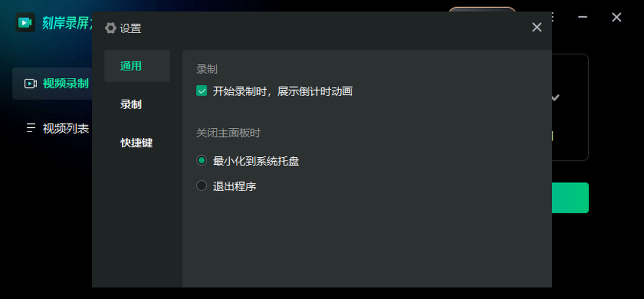The height and width of the screenshot is (299, 644).
Task: Click the list icon beside 视频列表
Action: (31, 128)
